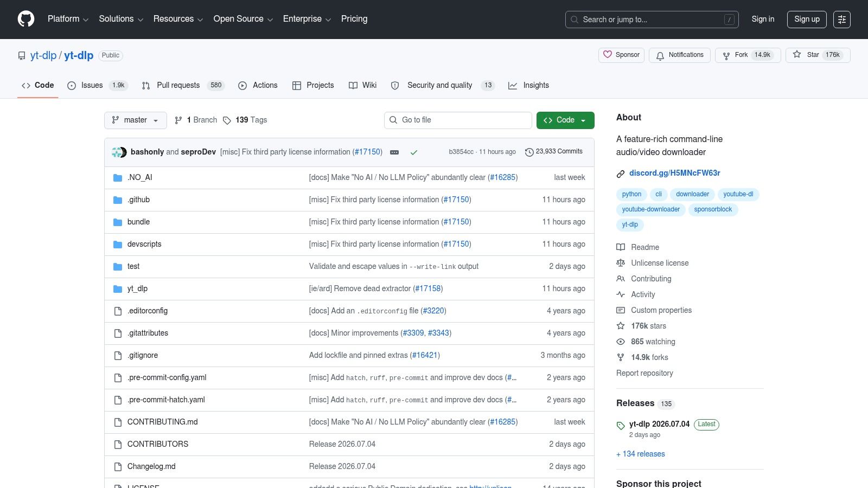The image size is (868, 488).
Task: Click the history clock icon beside commits
Action: [529, 152]
